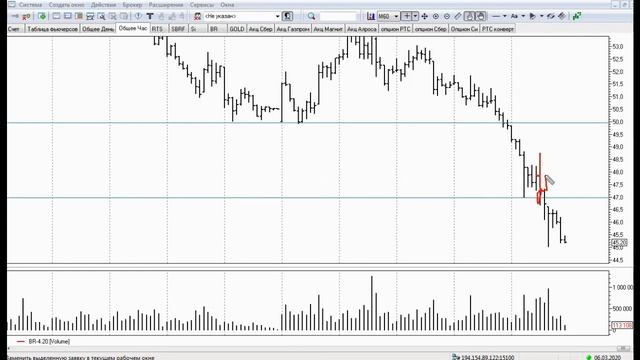Open the Окна menu
The height and width of the screenshot is (360, 640).
click(227, 5)
